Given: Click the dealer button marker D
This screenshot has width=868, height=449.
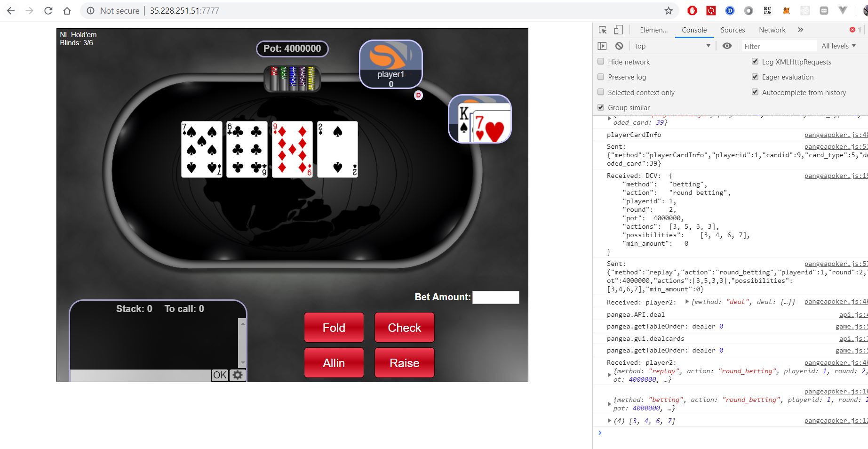Looking at the screenshot, I should tap(418, 95).
